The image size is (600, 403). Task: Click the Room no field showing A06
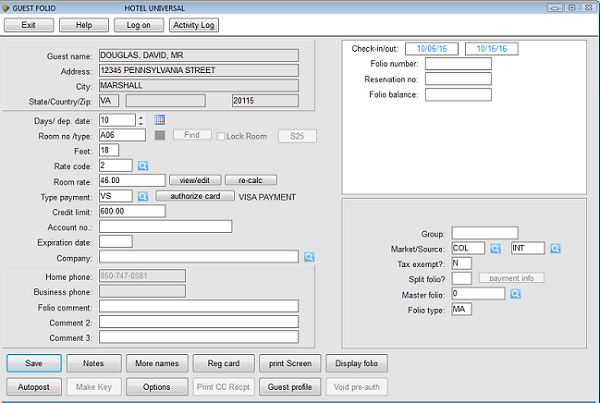coord(122,135)
